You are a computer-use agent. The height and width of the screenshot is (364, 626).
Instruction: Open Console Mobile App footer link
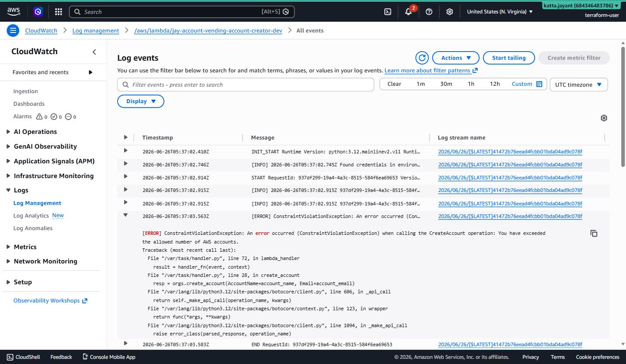pyautogui.click(x=109, y=357)
